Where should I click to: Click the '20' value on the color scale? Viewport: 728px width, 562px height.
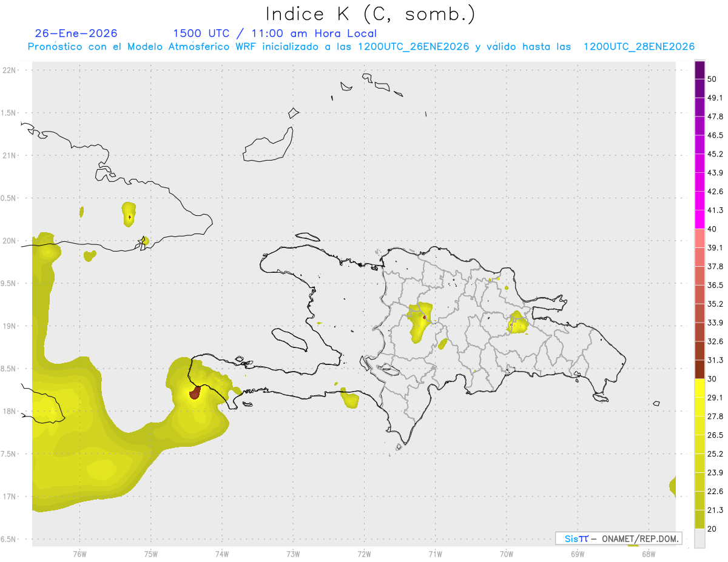[712, 529]
